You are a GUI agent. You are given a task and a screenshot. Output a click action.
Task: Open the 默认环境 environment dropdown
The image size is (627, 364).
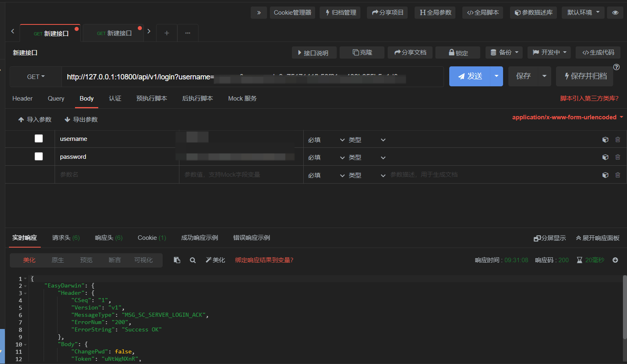[x=583, y=13]
